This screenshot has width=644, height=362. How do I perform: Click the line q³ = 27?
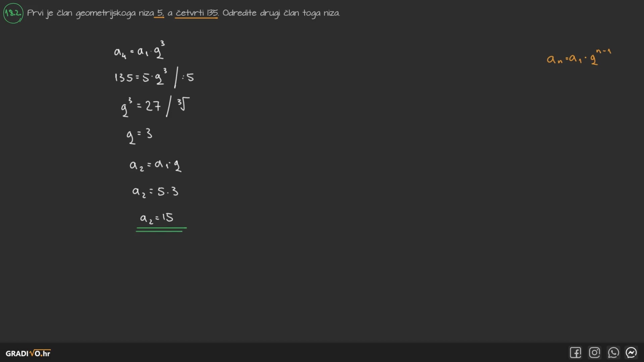coord(141,107)
